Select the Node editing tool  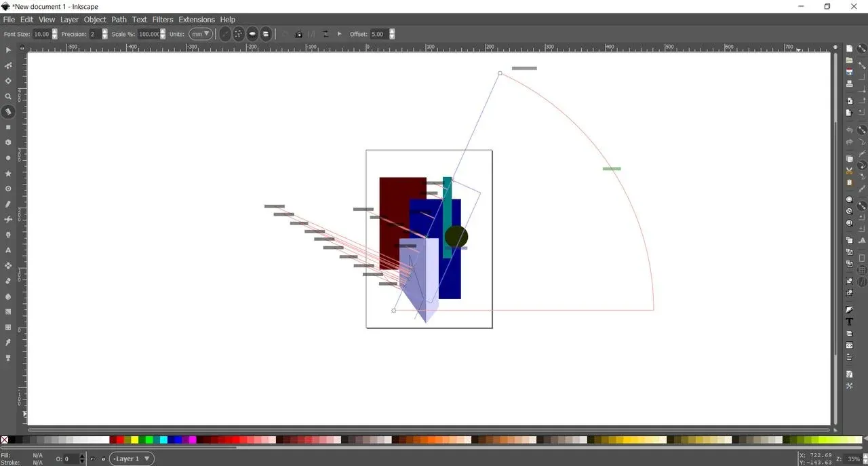[8, 65]
